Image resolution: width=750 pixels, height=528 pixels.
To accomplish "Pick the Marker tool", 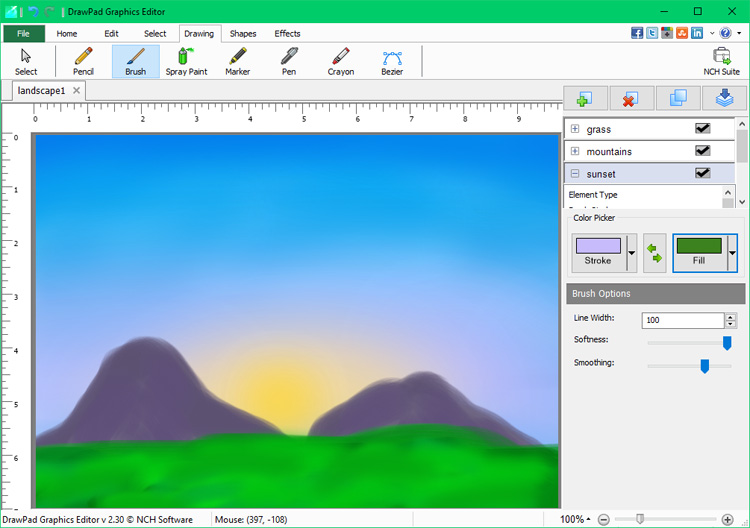I will click(238, 61).
